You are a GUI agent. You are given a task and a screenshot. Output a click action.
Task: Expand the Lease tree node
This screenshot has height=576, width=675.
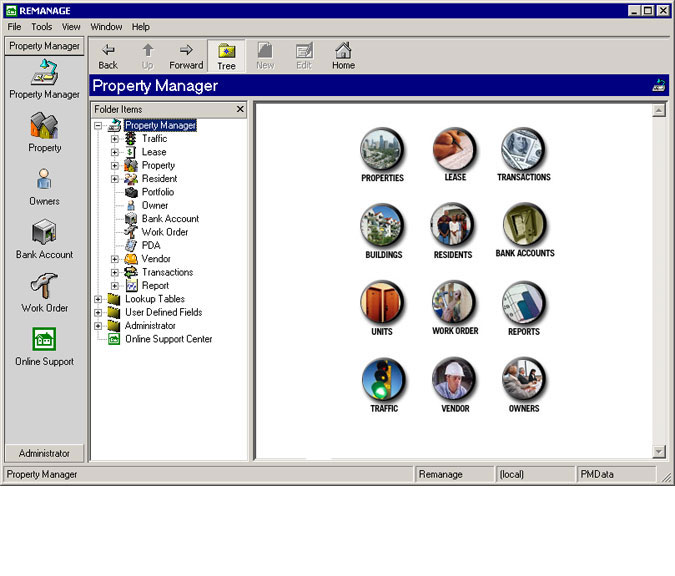tap(115, 152)
